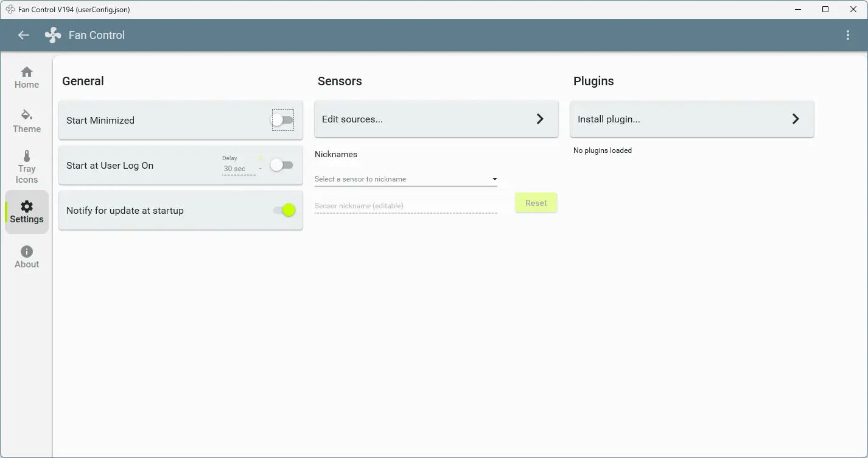Open the About section
This screenshot has width=868, height=458.
click(27, 257)
